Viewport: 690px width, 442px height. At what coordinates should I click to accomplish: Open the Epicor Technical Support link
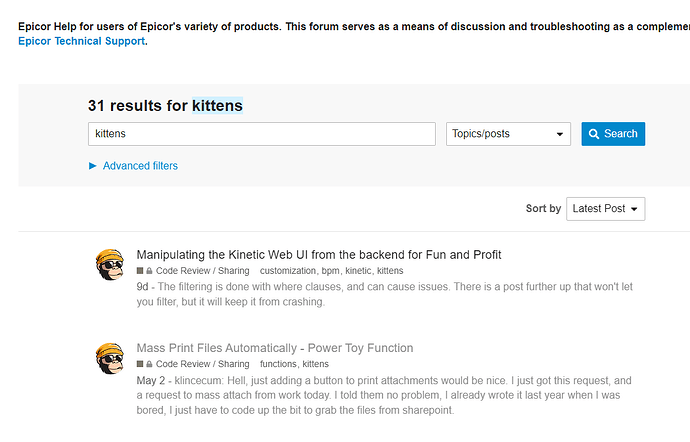point(81,41)
